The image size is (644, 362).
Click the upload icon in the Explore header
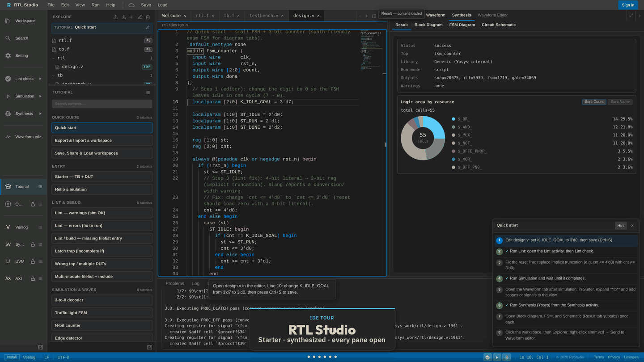pos(116,17)
